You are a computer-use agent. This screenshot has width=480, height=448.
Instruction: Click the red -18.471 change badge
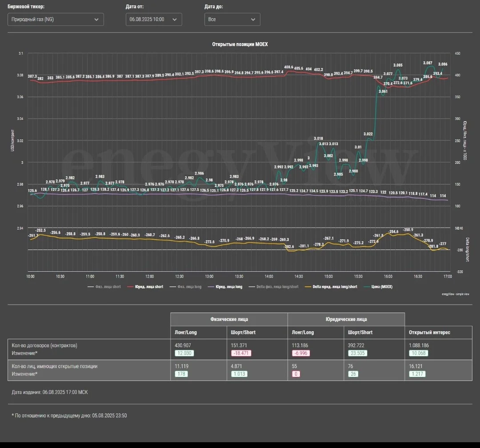coord(241,353)
